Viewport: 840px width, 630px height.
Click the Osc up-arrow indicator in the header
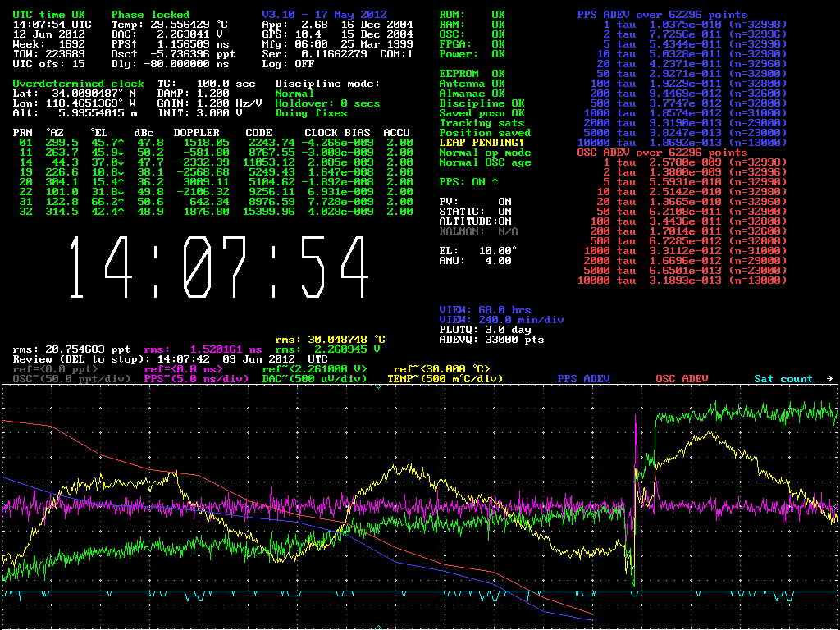[132, 53]
